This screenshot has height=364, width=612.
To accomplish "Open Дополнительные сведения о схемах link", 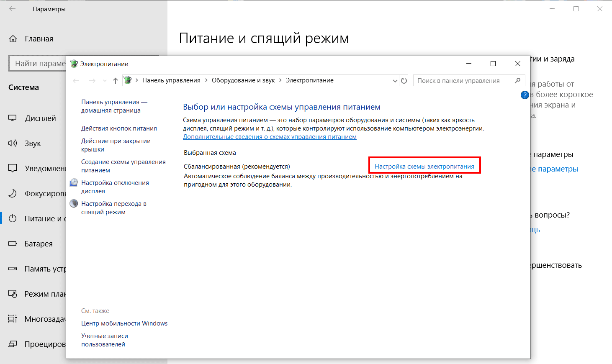I will 270,137.
